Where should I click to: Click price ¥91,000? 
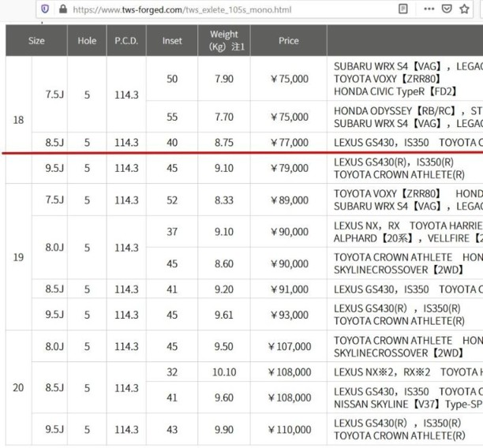tap(289, 289)
